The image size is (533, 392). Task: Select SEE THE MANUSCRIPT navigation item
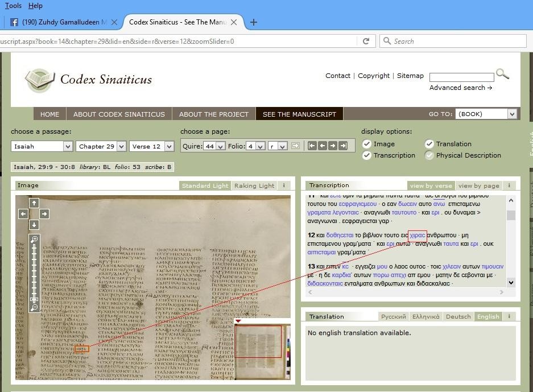pyautogui.click(x=299, y=114)
